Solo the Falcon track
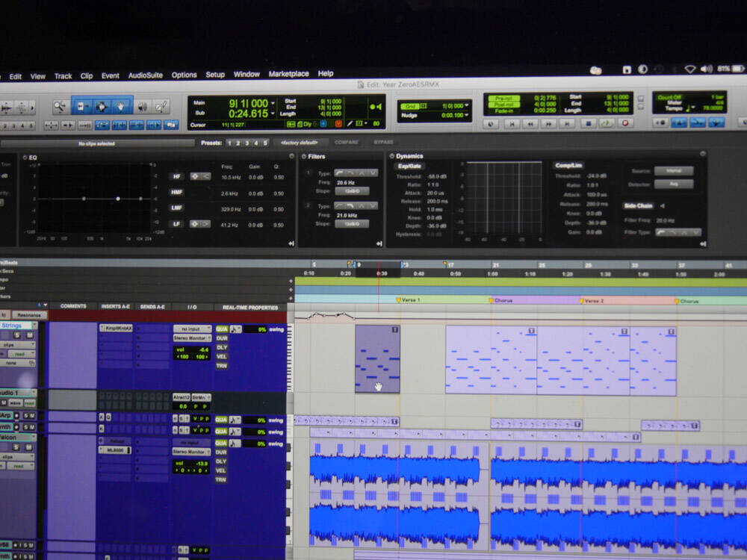 point(16,447)
